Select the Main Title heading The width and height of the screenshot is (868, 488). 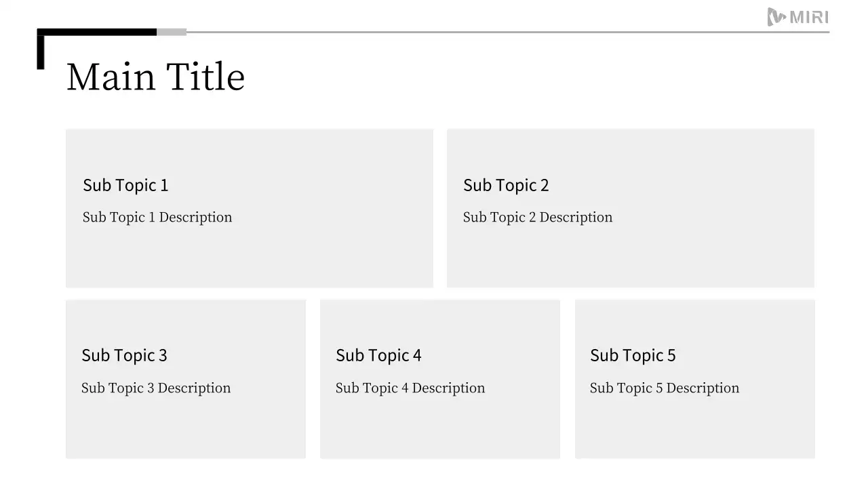[155, 77]
